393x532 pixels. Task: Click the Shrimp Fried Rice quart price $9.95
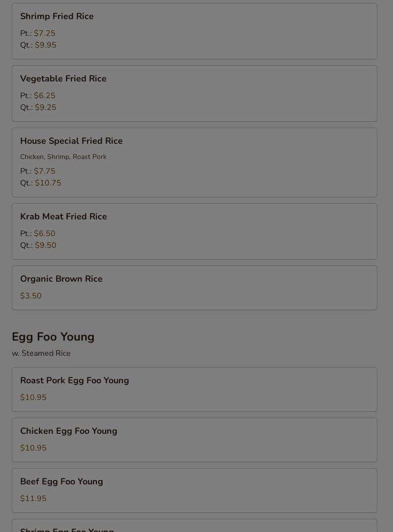pos(46,45)
